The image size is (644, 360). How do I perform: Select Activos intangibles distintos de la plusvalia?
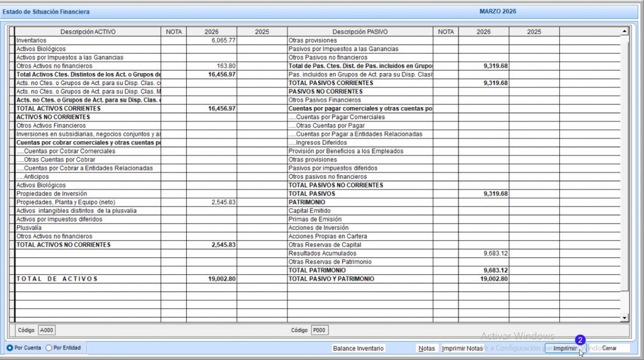coord(88,211)
